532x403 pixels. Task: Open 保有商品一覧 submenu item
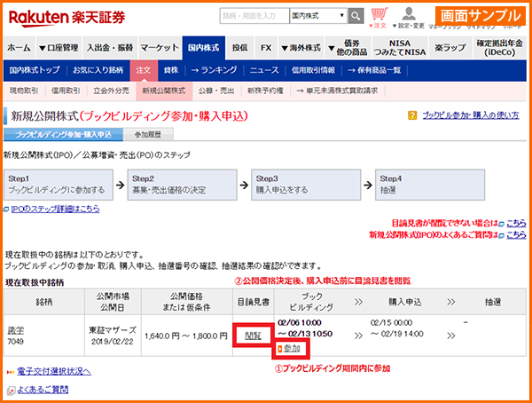pos(374,70)
